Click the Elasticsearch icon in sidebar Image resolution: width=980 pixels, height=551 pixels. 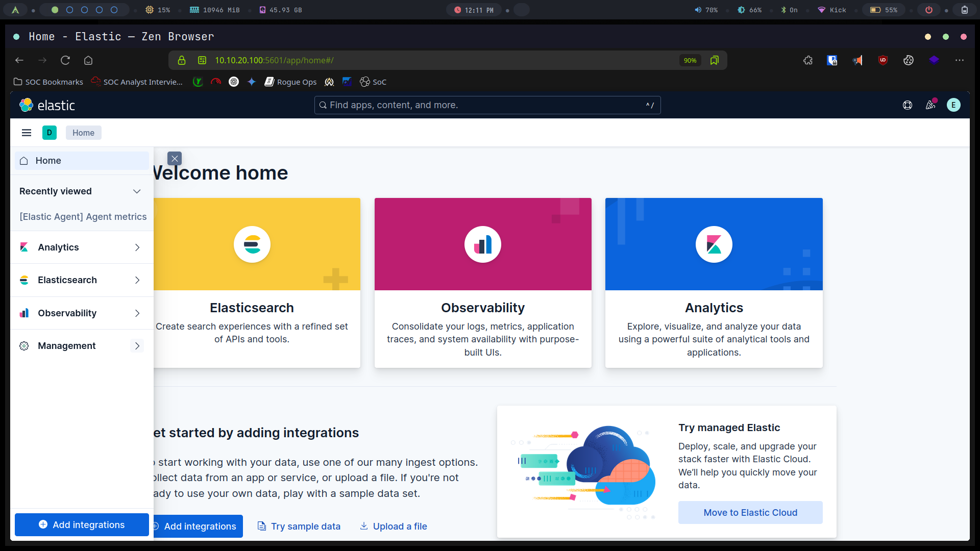coord(24,280)
